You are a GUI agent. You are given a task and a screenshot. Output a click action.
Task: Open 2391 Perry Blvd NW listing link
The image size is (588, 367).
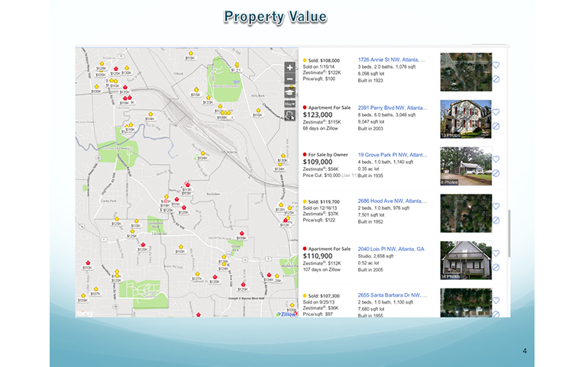392,108
